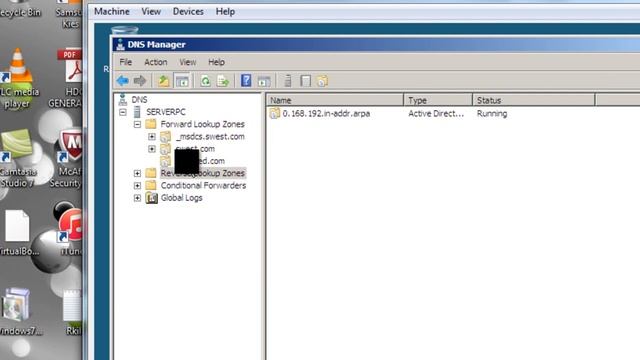Screen dimensions: 640x360
Task: Click the SERVERPC server icon in tree
Action: click(x=137, y=111)
